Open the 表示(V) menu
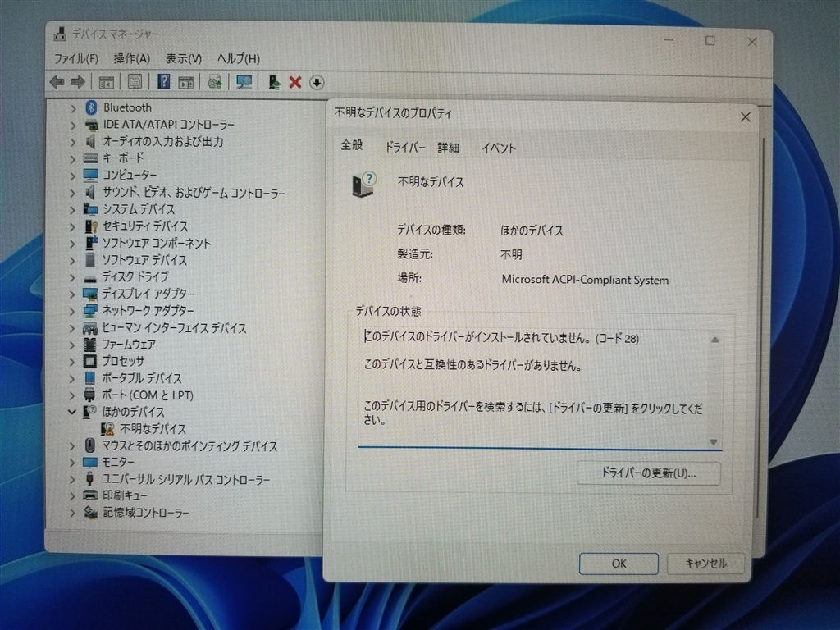The image size is (840, 630). (183, 58)
